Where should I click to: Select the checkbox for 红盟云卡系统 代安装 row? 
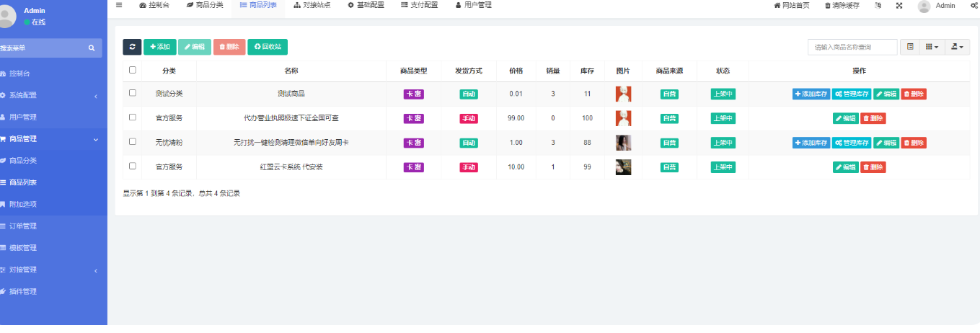coord(132,166)
